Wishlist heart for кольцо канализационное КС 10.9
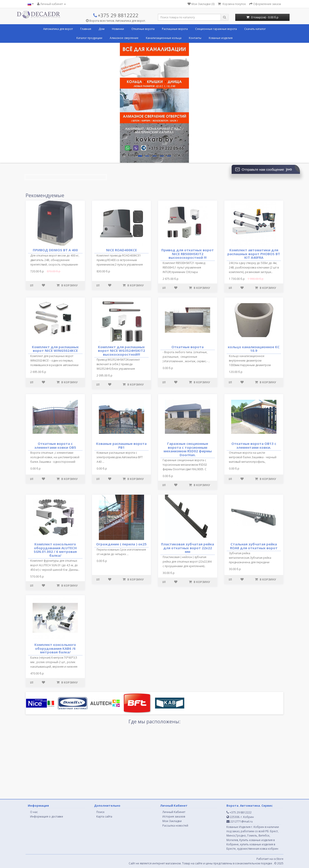The height and width of the screenshot is (868, 309). coord(242,382)
